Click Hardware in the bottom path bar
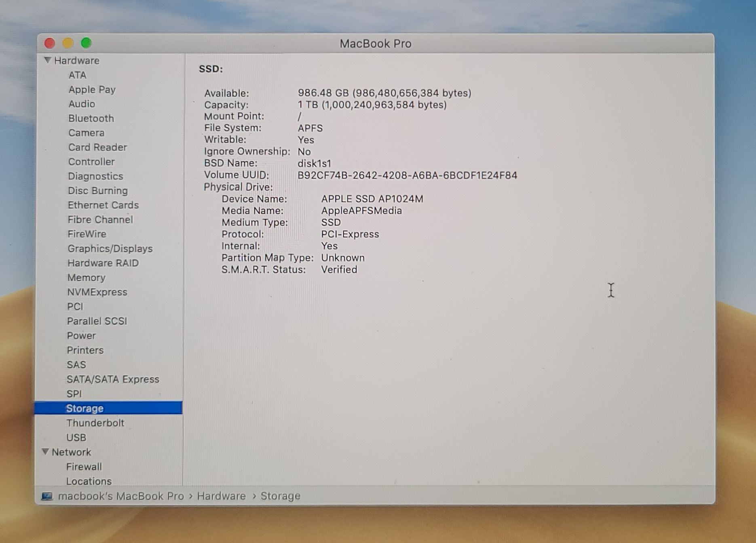The height and width of the screenshot is (543, 756). (x=221, y=496)
